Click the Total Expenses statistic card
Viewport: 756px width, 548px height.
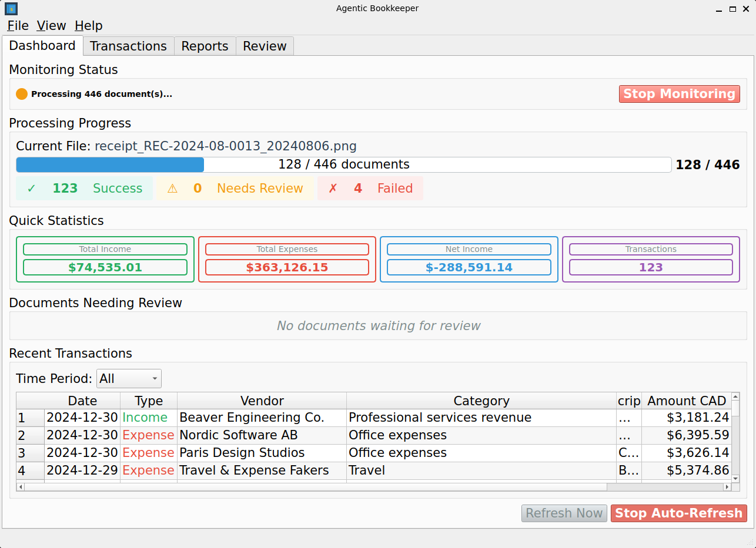click(287, 259)
